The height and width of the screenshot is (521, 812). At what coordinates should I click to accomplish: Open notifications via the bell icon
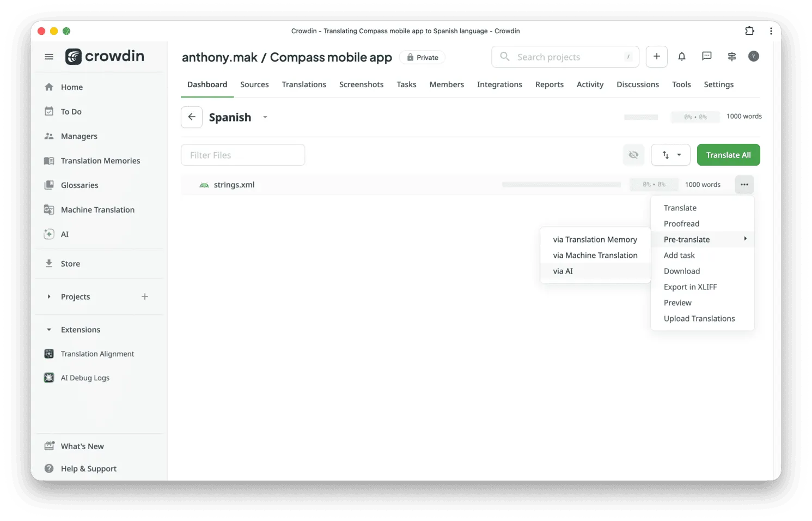click(681, 56)
